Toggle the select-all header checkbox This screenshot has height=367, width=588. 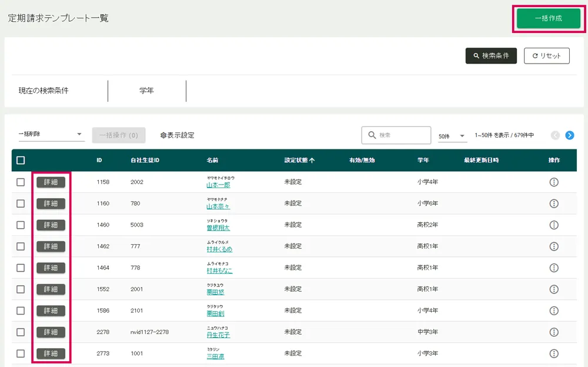pyautogui.click(x=21, y=160)
